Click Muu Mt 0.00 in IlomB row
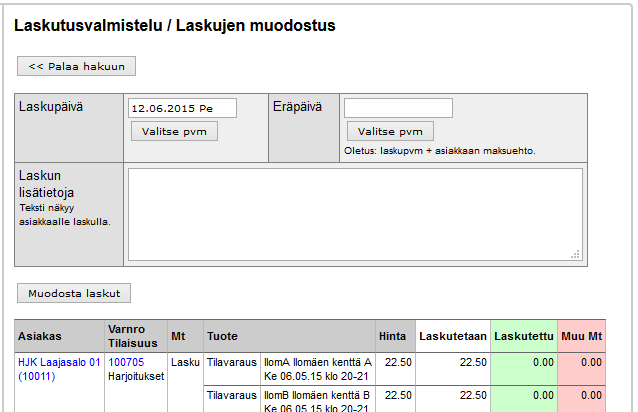This screenshot has height=412, width=638. coord(591,395)
